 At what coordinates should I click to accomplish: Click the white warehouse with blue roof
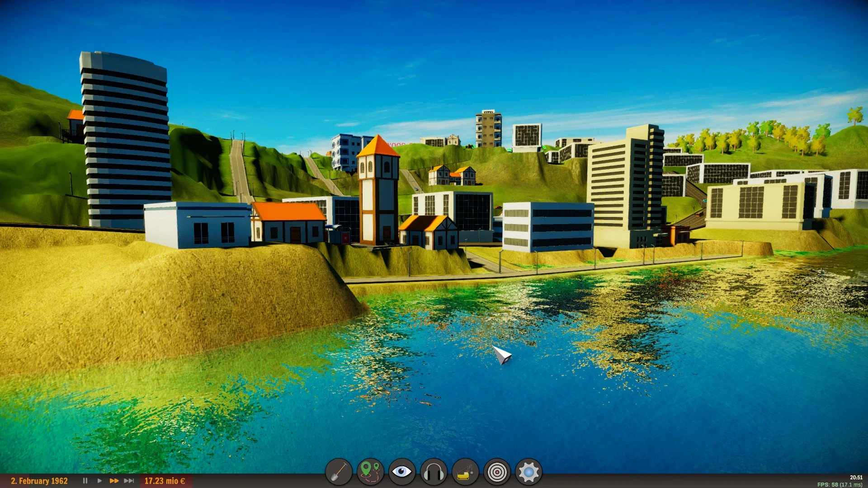[x=197, y=225]
